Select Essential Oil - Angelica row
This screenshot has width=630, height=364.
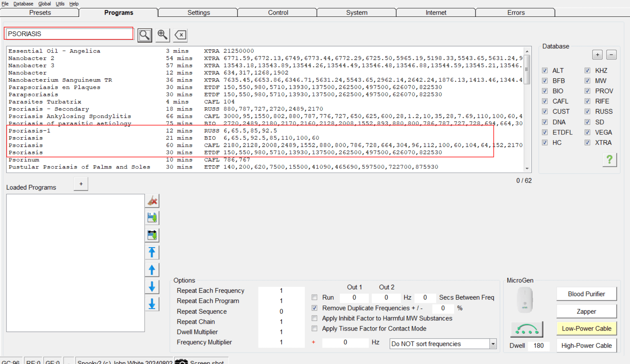click(x=265, y=51)
